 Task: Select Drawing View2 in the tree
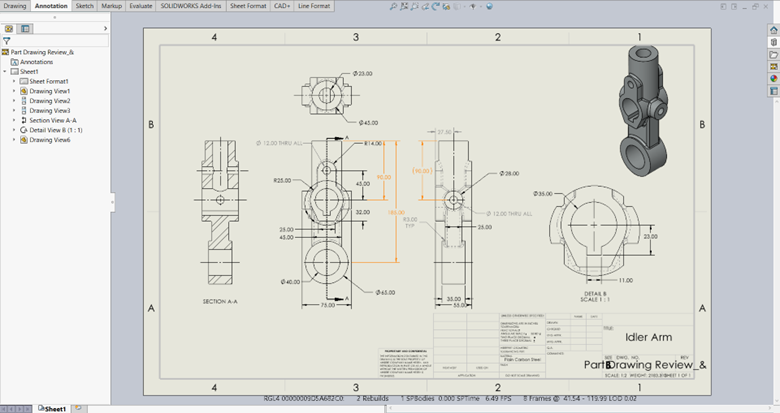(50, 101)
